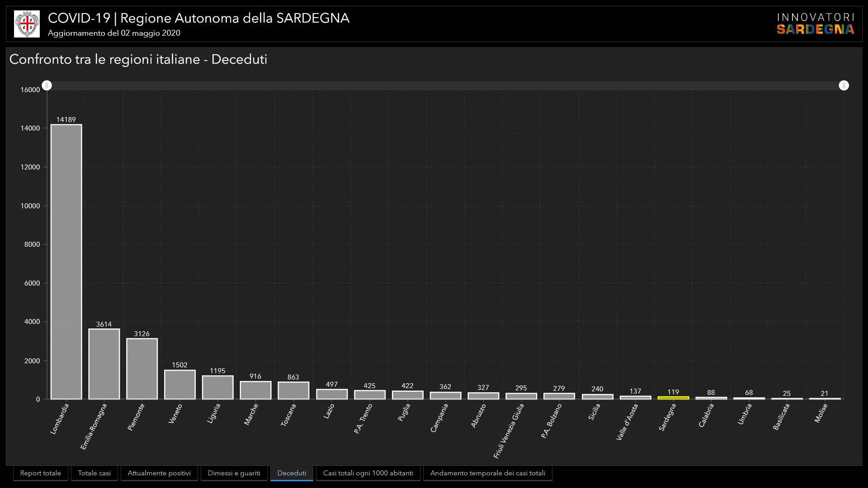Select the Dimessi e guariti tab
Viewport: 868px width, 488px height.
pos(234,473)
